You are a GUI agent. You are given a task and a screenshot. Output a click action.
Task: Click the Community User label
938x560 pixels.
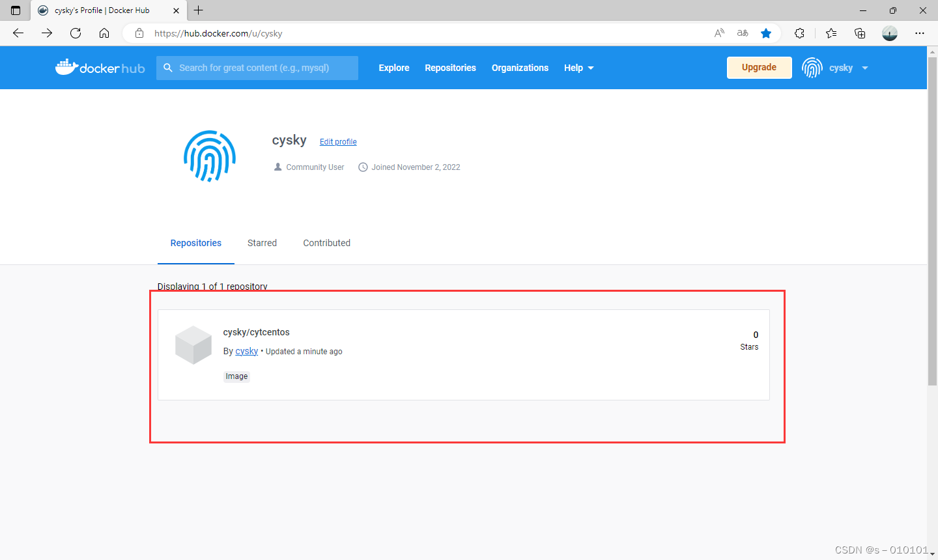[315, 167]
